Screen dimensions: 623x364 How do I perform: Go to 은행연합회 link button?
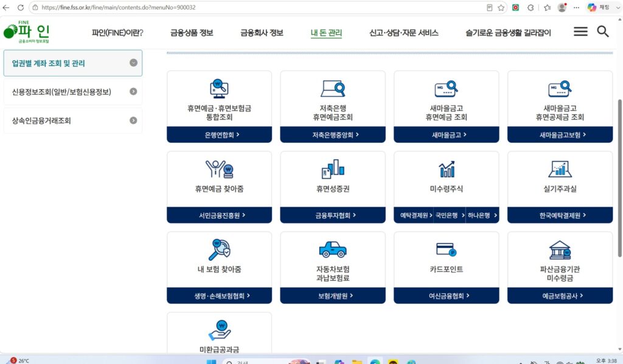(219, 135)
